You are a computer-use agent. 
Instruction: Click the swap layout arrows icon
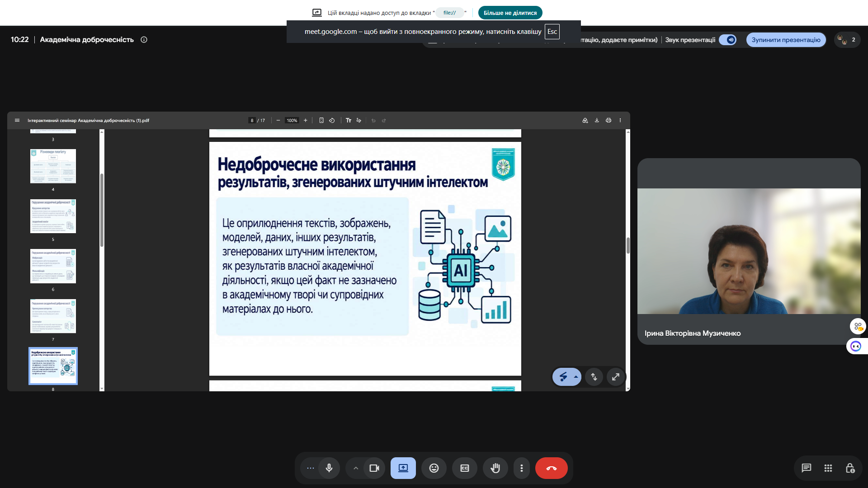tap(594, 377)
